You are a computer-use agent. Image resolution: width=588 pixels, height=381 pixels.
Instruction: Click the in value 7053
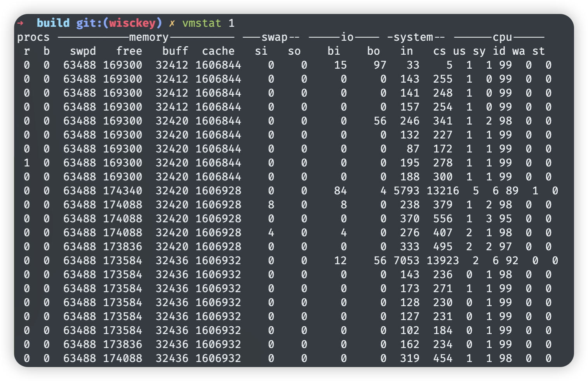pos(406,261)
